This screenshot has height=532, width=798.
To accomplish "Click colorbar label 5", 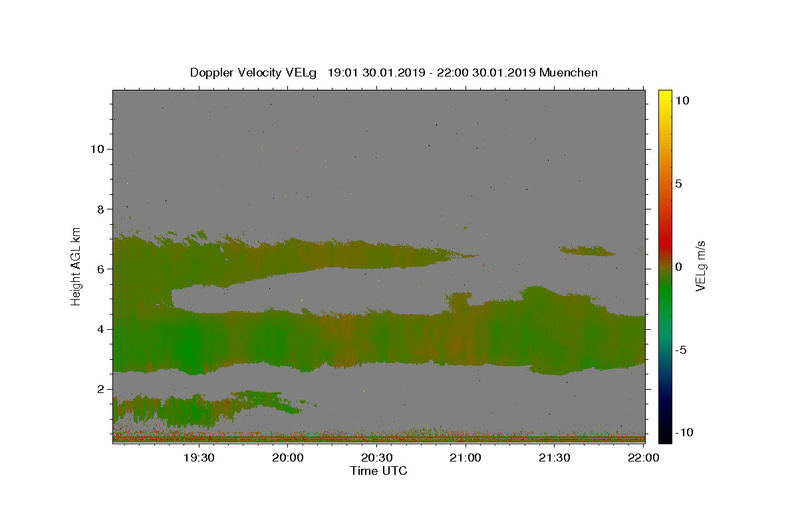I will [x=678, y=184].
